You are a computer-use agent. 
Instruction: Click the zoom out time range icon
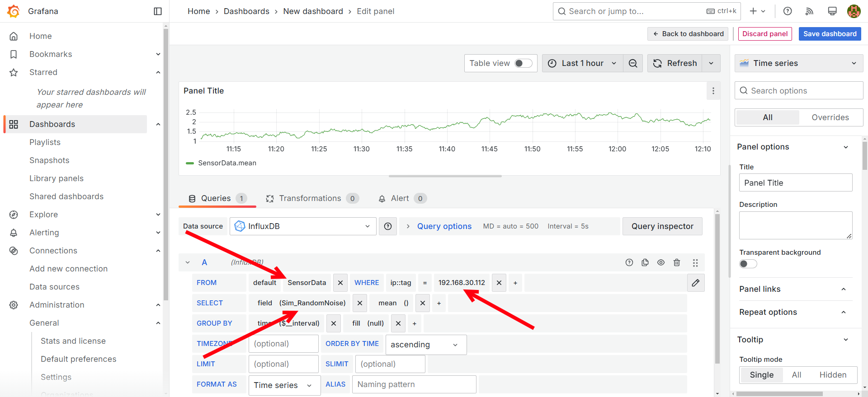tap(633, 63)
